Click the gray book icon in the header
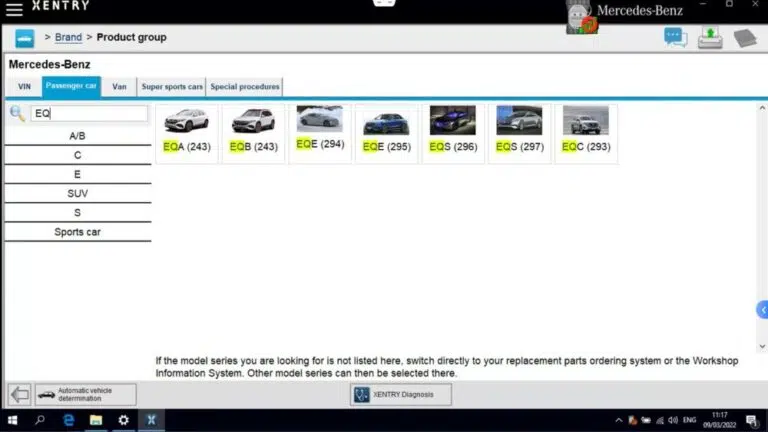The height and width of the screenshot is (432, 768). coord(745,38)
